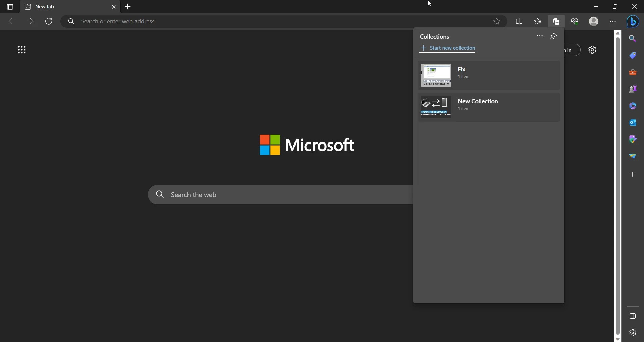Open the tab actions menu icon
644x342 pixels.
(x=10, y=7)
